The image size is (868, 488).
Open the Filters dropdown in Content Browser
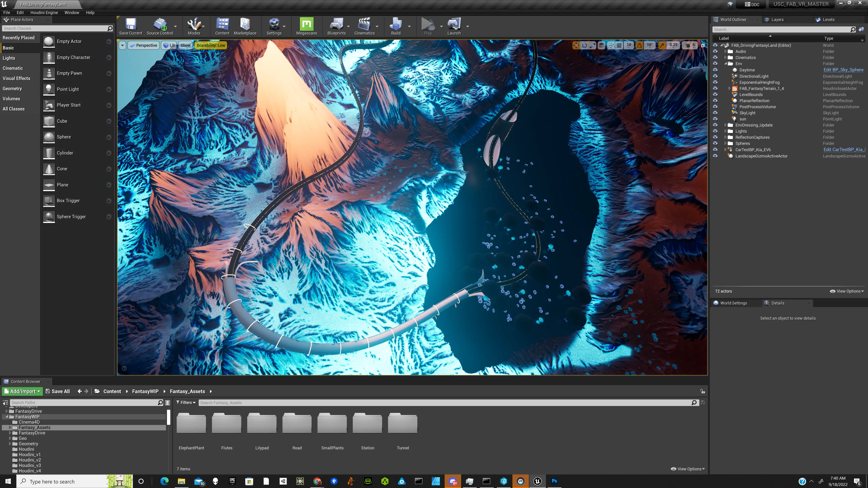[x=186, y=403]
